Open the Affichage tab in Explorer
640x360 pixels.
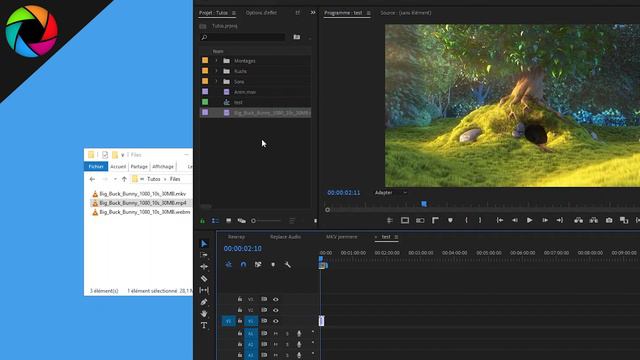163,167
